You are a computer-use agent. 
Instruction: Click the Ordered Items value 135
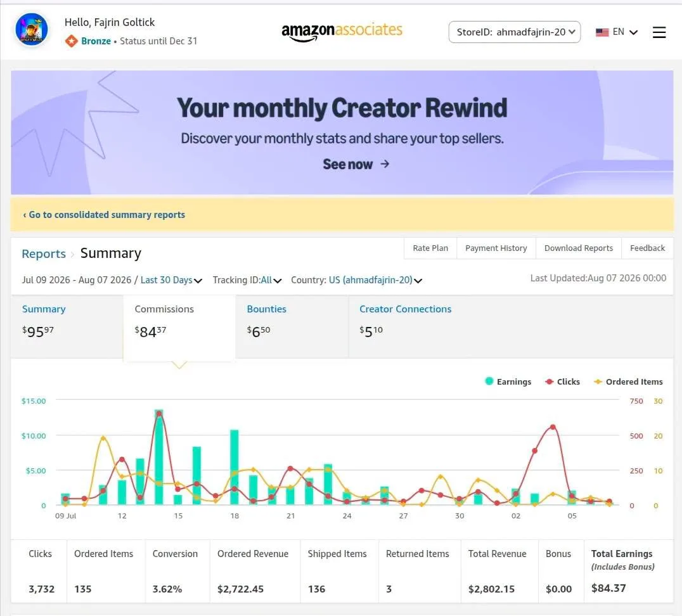click(x=82, y=589)
